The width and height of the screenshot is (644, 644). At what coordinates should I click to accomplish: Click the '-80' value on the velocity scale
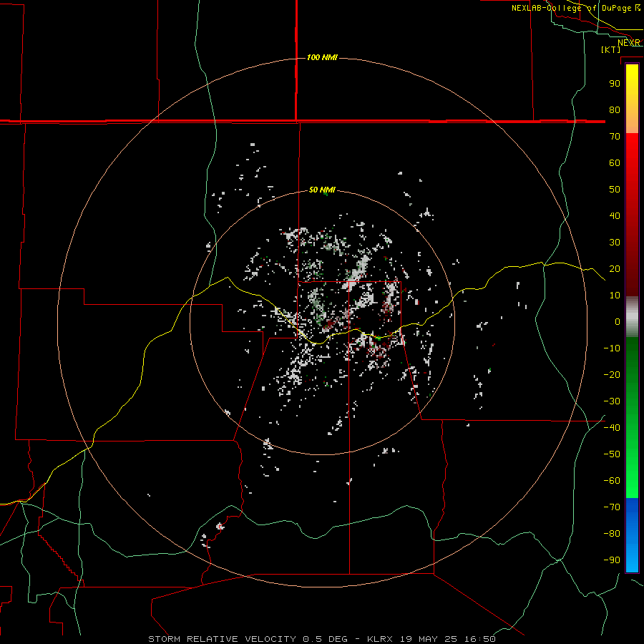click(x=612, y=534)
